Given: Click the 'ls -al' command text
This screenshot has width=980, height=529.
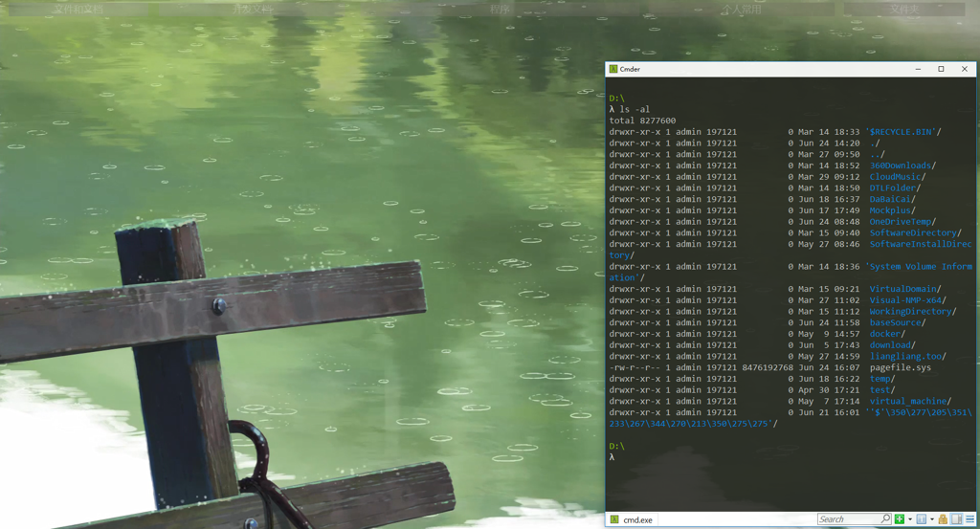Looking at the screenshot, I should pos(635,109).
